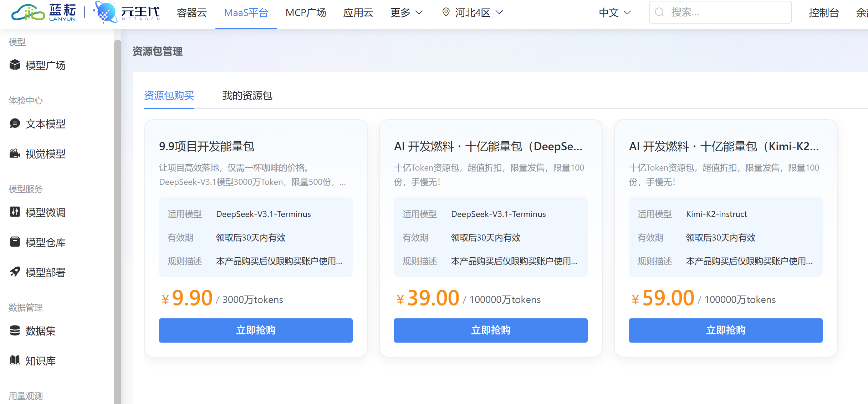Click the Lanyun cloud logo
The width and height of the screenshot is (868, 404).
pos(44,12)
